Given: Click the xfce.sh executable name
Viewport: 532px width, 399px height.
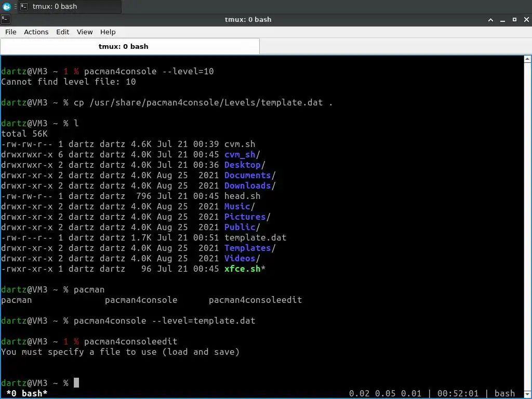Looking at the screenshot, I should (x=242, y=269).
